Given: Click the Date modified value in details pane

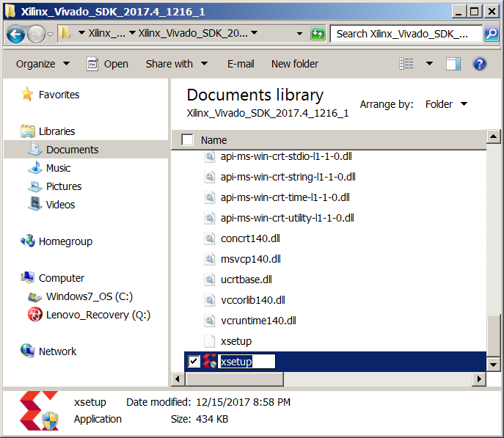Looking at the screenshot, I should tap(244, 402).
